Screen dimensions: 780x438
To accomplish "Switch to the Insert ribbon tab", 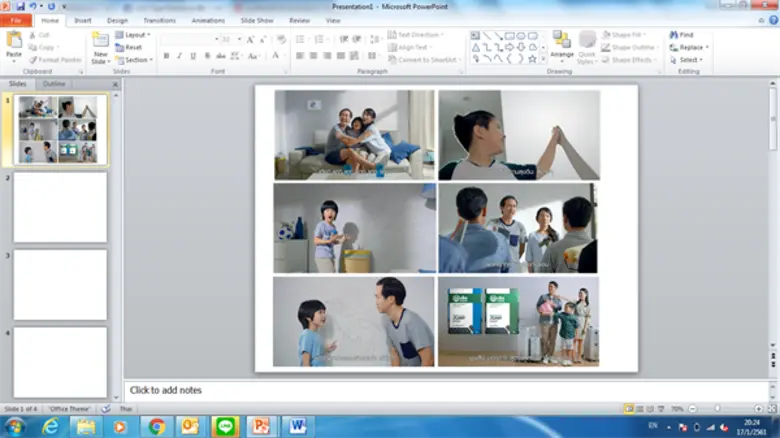I will click(x=82, y=20).
